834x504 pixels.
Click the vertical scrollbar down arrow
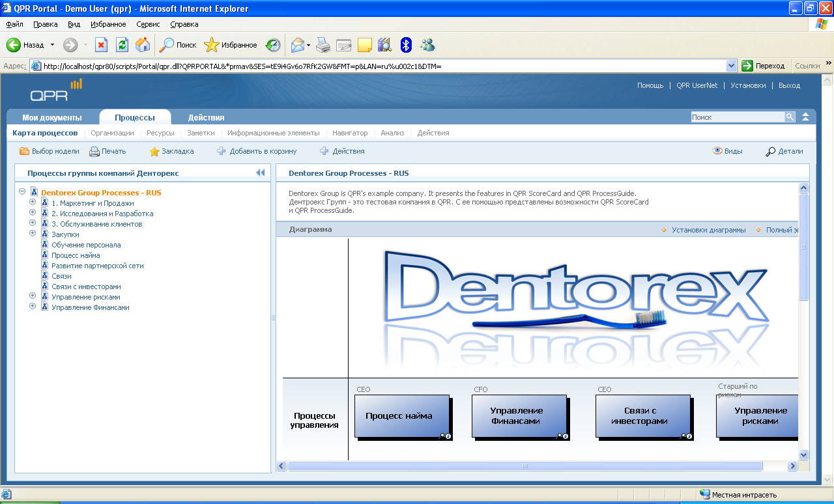coord(803,455)
